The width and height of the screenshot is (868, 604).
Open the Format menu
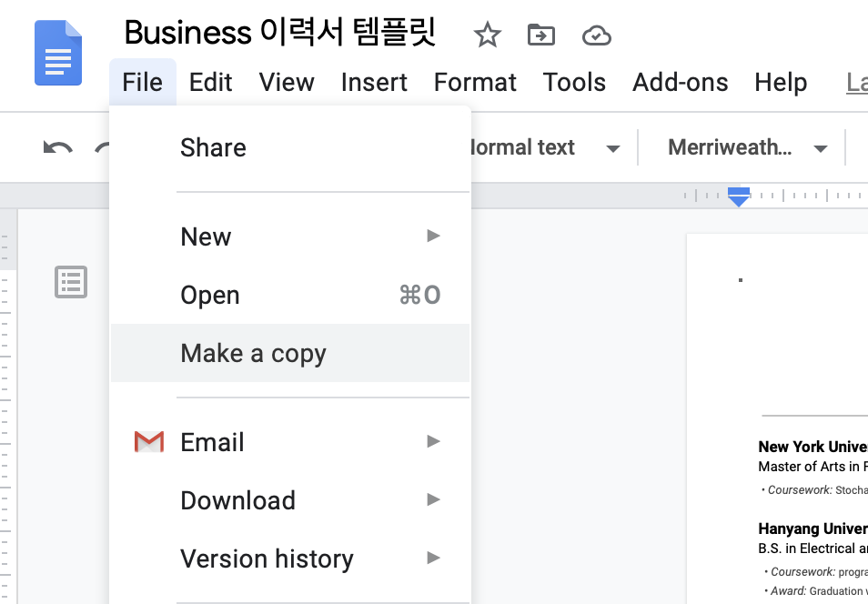[475, 83]
